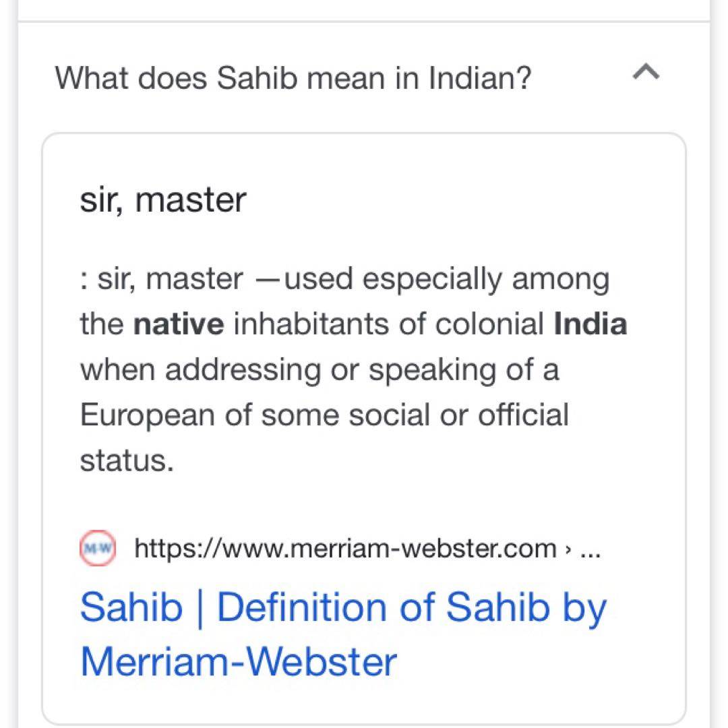Click the word "status." ending the snippet
This screenshot has height=728, width=728.
pos(127,461)
